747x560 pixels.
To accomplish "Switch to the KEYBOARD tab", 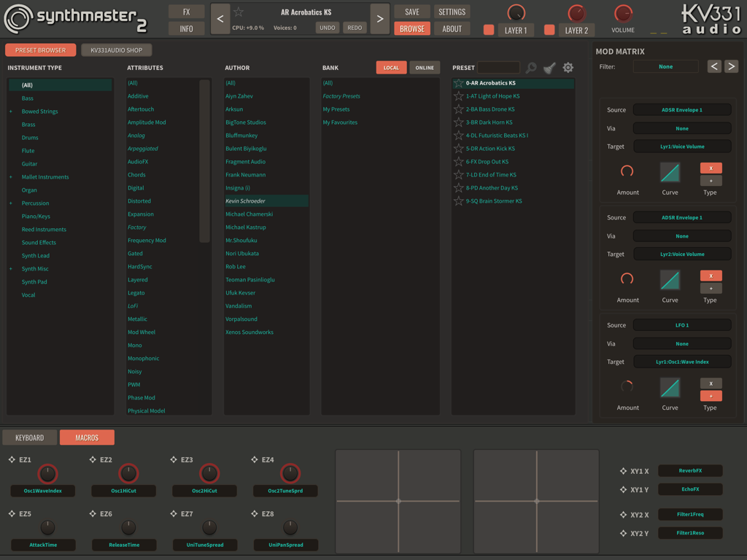I will point(29,437).
